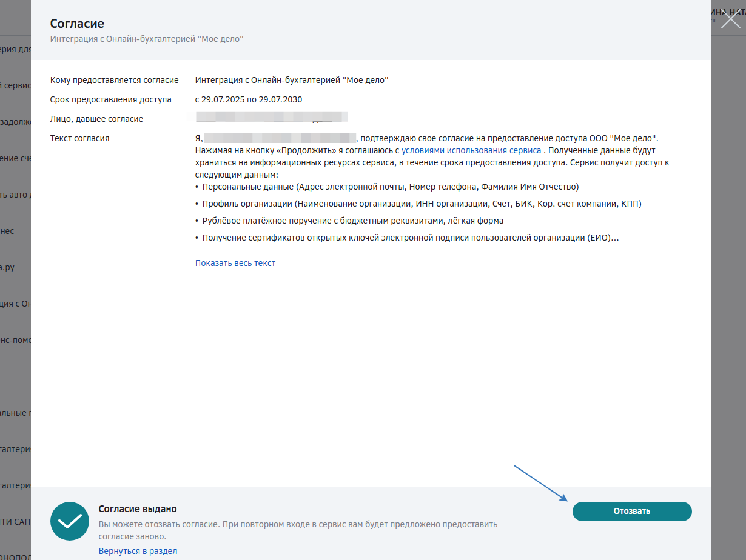The height and width of the screenshot is (560, 746).
Task: Click the subtitle directly below the "Согласие" title
Action: [147, 39]
